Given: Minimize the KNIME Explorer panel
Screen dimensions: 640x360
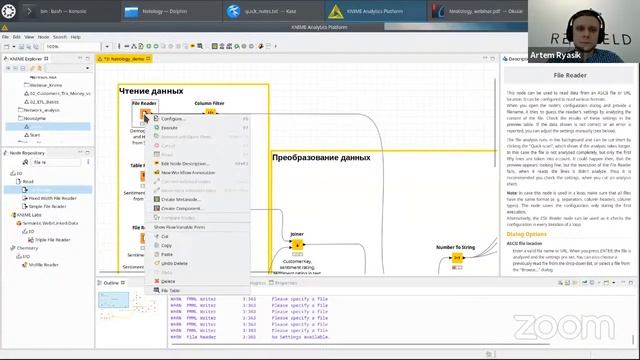Looking at the screenshot, I should click(x=80, y=59).
